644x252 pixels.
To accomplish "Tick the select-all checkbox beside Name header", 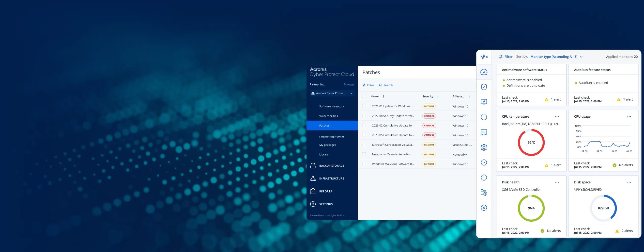I will coord(364,96).
